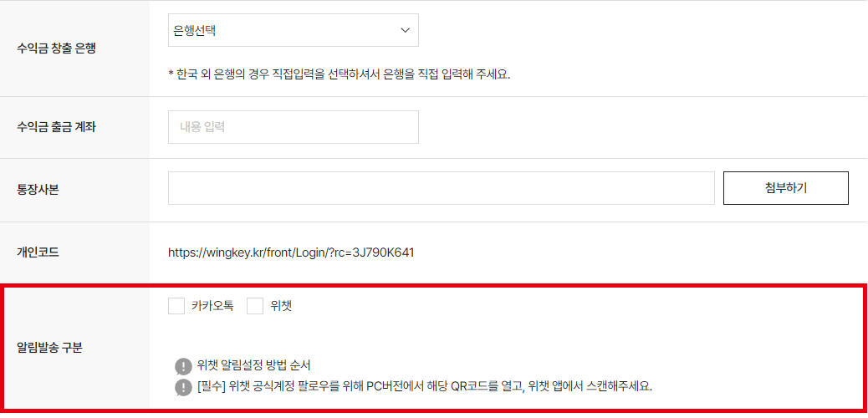
Task: Click the 위챗 checkbox label text
Action: click(x=281, y=306)
